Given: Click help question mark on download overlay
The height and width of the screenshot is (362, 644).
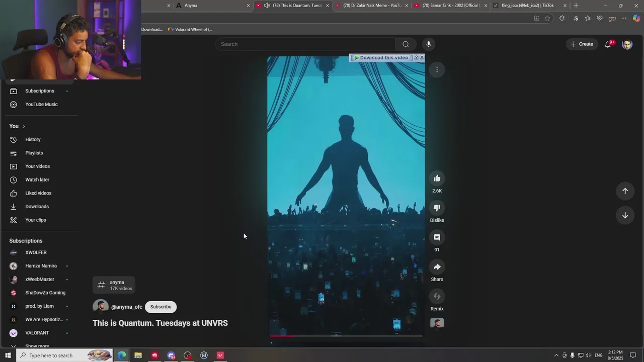Looking at the screenshot, I should [x=416, y=58].
